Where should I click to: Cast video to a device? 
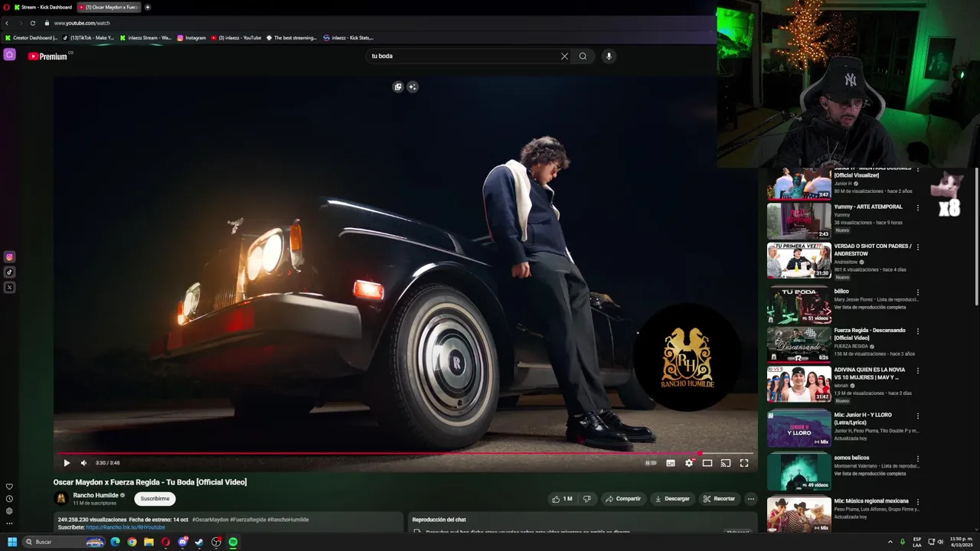(x=726, y=463)
